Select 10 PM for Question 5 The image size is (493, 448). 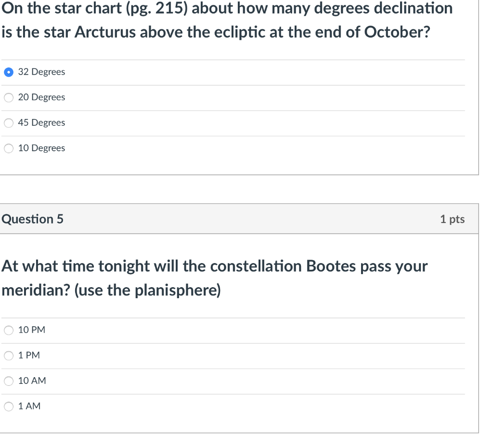point(8,330)
